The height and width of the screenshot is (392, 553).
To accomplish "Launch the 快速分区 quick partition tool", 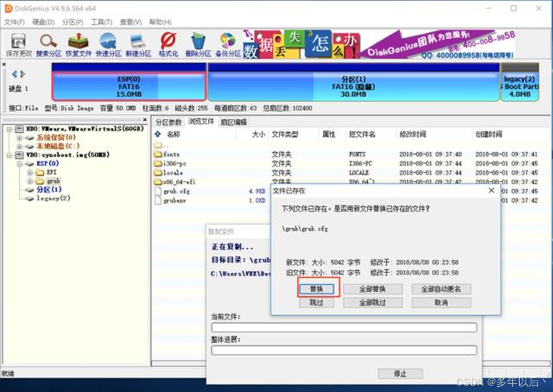I will click(108, 44).
